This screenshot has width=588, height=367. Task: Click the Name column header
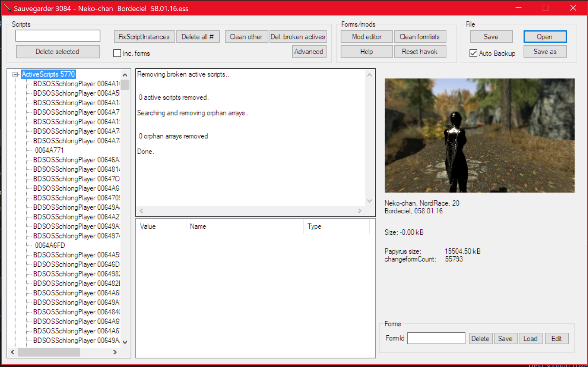pos(245,226)
